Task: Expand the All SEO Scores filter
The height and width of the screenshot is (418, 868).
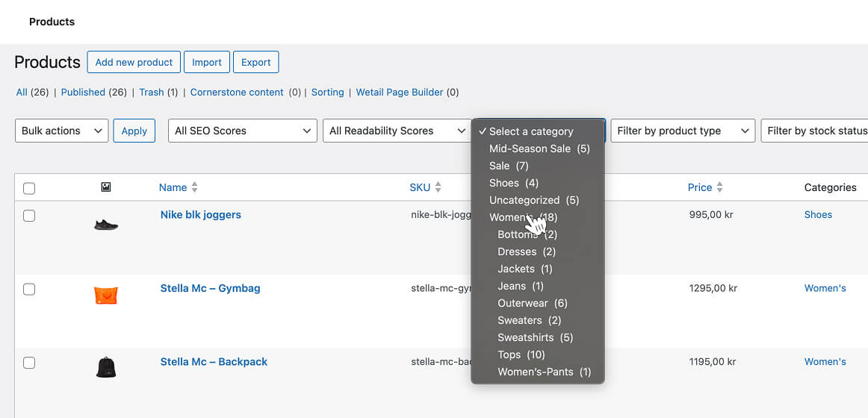Action: click(243, 131)
